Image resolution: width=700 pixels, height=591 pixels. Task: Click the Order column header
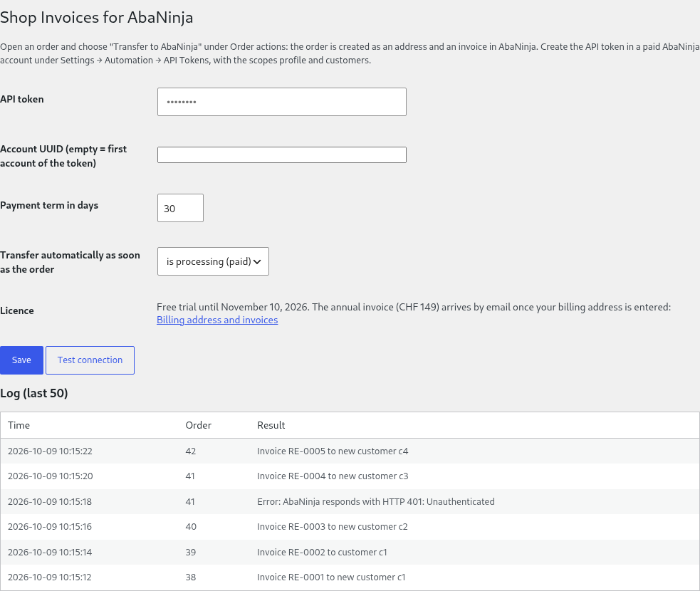198,425
